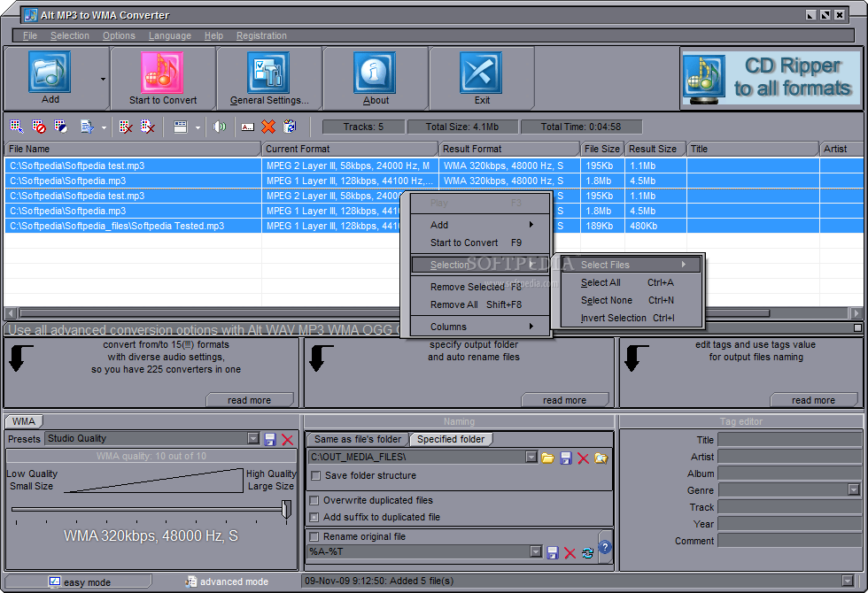Click the speaker play icon in small toolbar
868x593 pixels.
pos(220,127)
